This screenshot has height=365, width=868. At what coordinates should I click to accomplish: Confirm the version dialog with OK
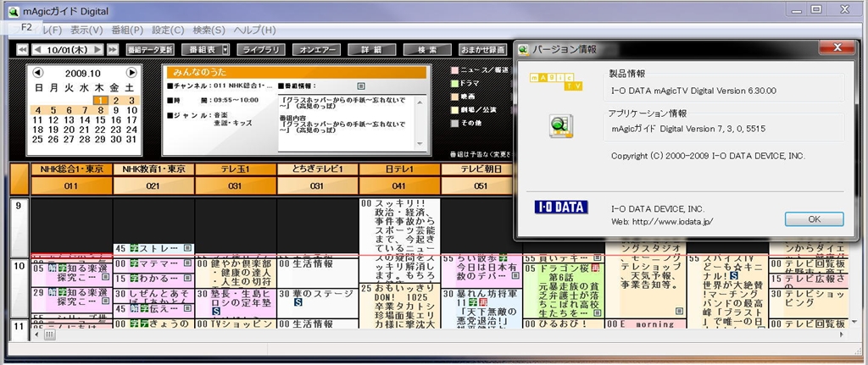tap(814, 219)
